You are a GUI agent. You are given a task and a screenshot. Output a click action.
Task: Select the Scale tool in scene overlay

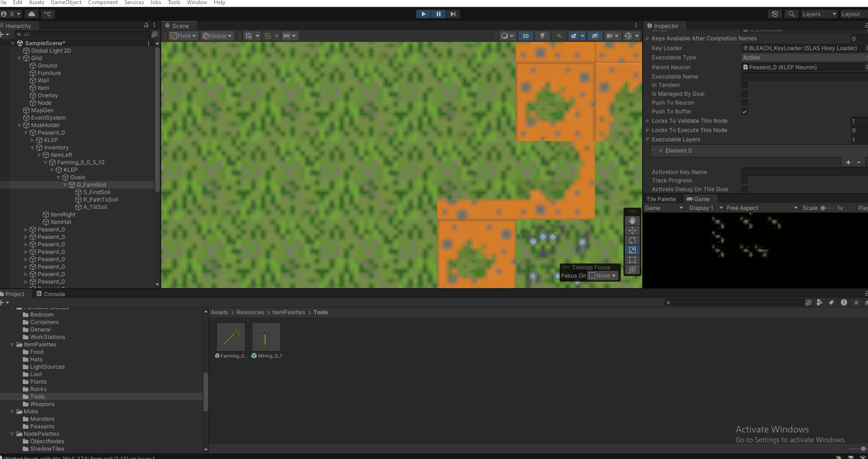click(632, 250)
